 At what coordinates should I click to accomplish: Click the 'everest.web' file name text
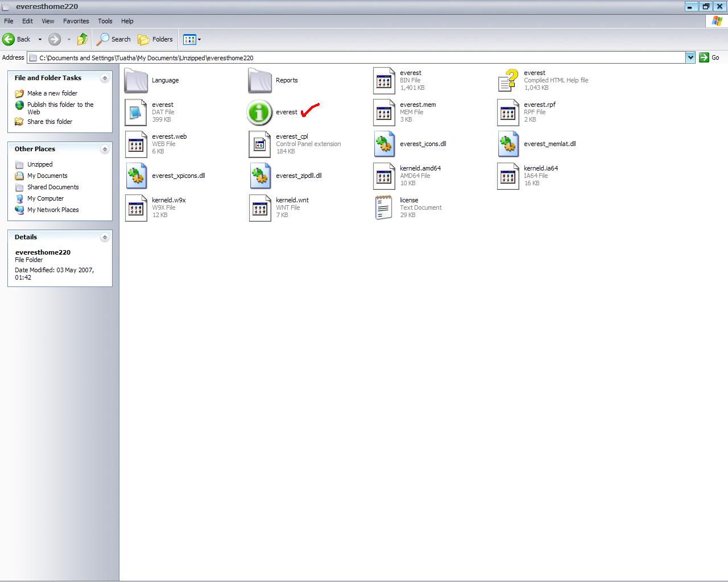click(x=169, y=136)
